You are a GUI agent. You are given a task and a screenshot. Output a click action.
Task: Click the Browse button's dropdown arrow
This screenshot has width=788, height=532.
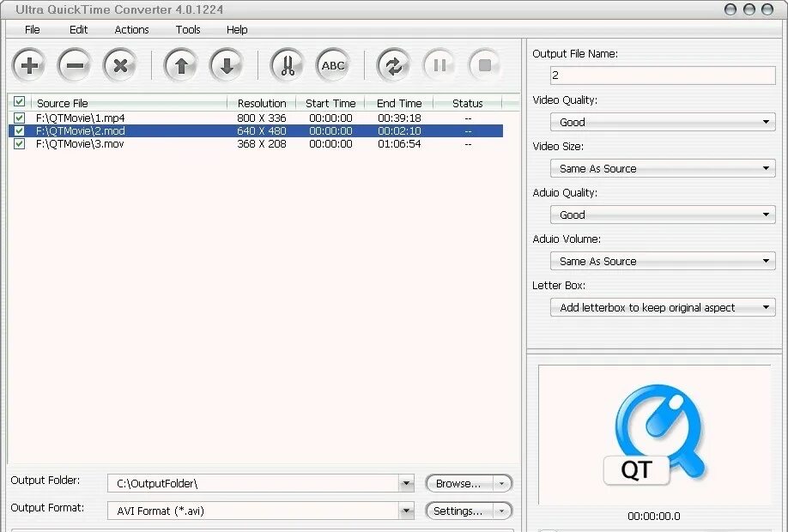tap(501, 484)
